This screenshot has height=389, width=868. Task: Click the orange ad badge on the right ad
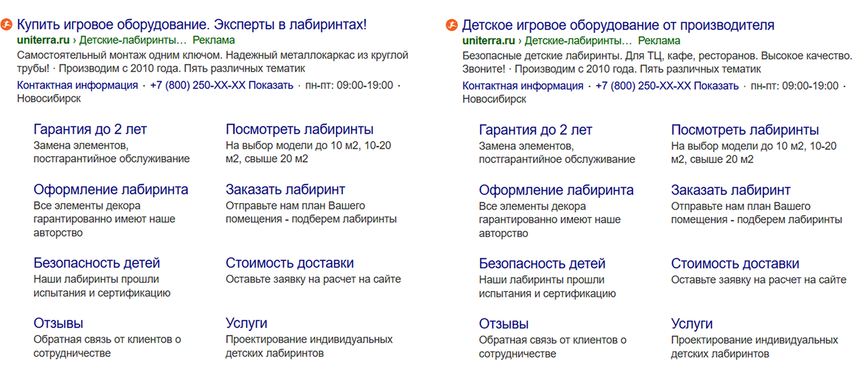(451, 25)
